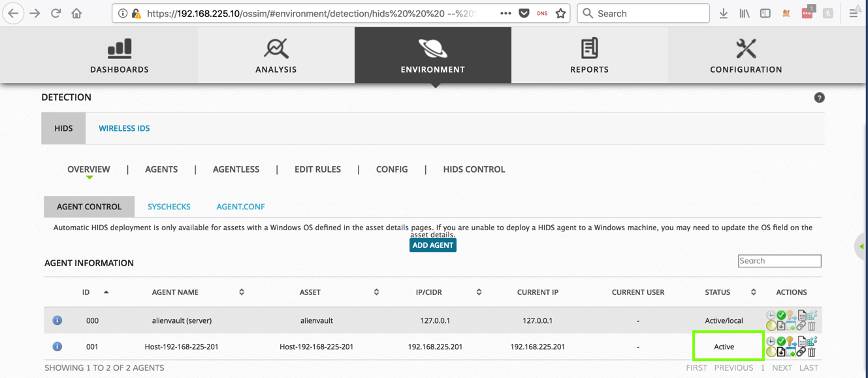Image resolution: width=868 pixels, height=378 pixels.
Task: Go to HIDS Control link
Action: tap(474, 169)
